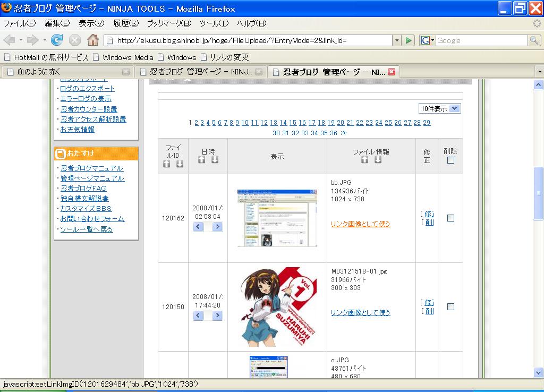Click right arrow under 02:58:04 date
The image size is (544, 392).
coord(217,226)
